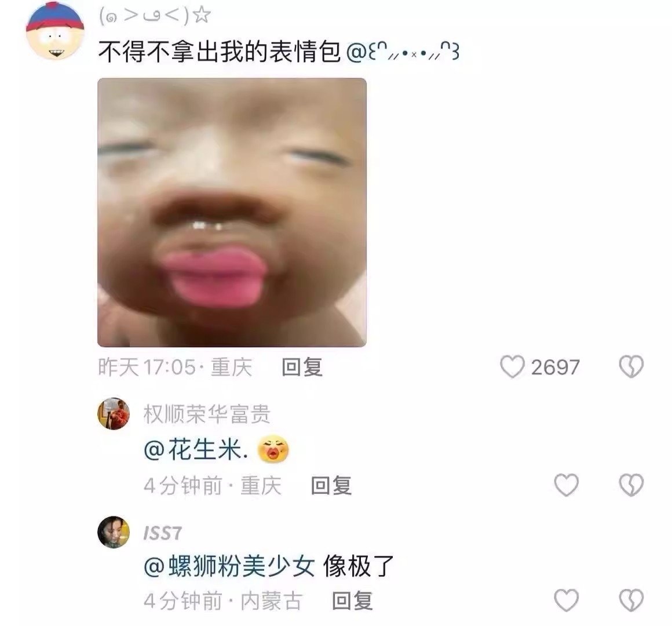Open mentioned user @螺狮粉美少女

(229, 566)
